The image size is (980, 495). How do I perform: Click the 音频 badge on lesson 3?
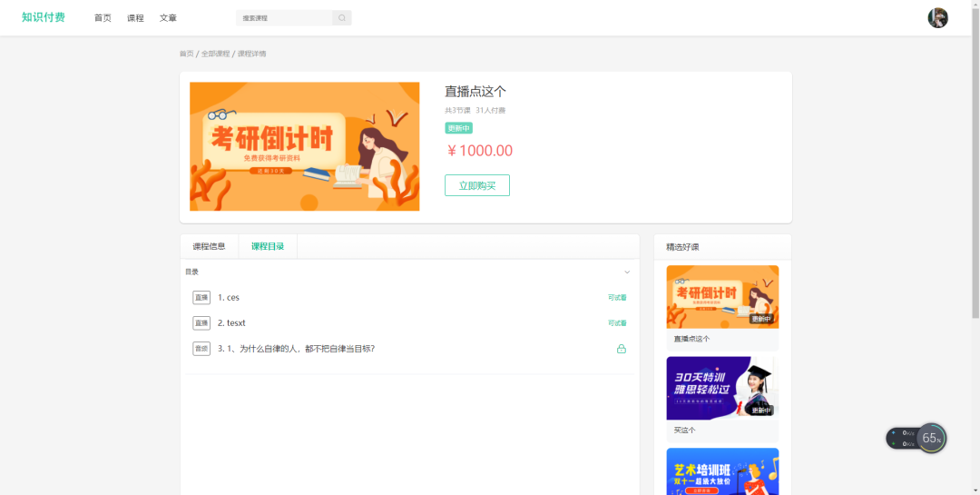pyautogui.click(x=201, y=349)
